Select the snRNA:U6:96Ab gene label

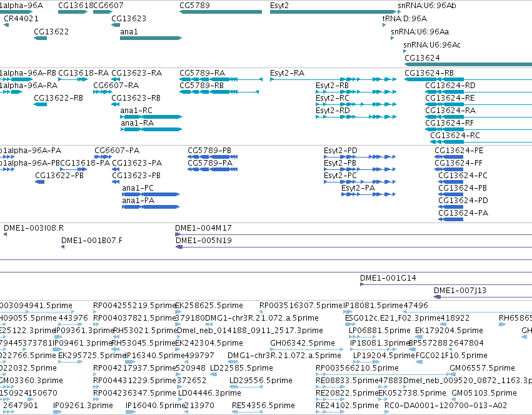[427, 6]
